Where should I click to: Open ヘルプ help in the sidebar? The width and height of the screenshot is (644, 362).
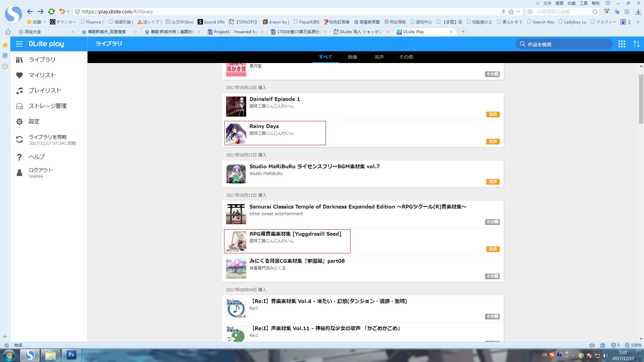[49, 157]
